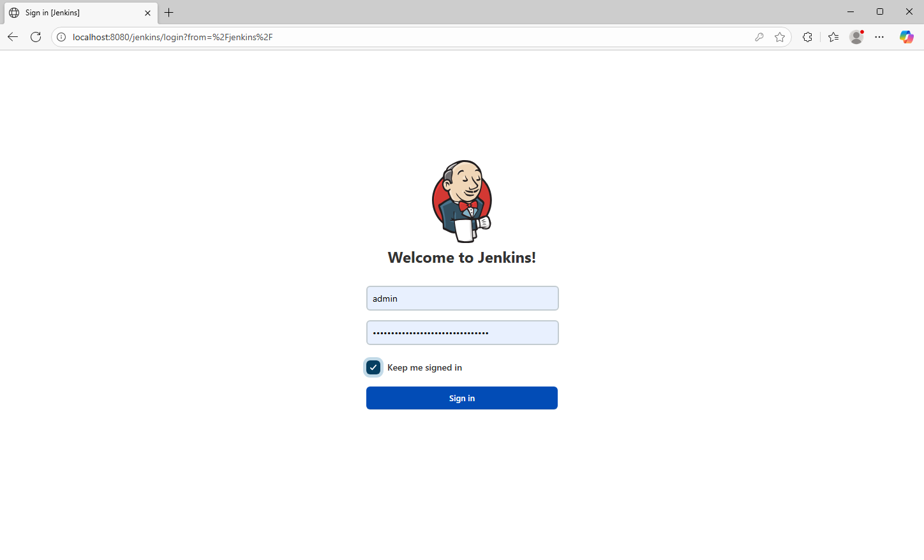Open a new tab with plus button

pos(168,13)
